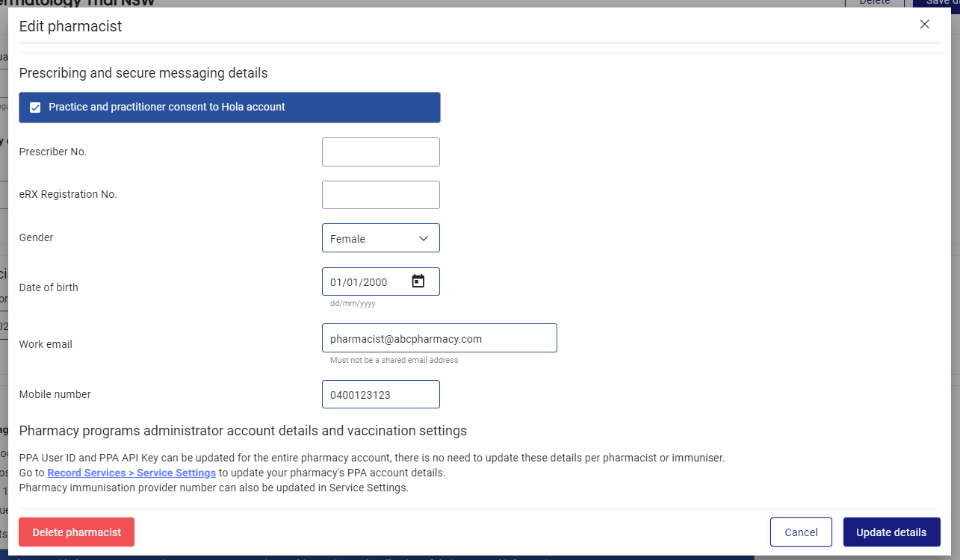The image size is (960, 560).
Task: Click the Prescriber No. input field
Action: (381, 152)
